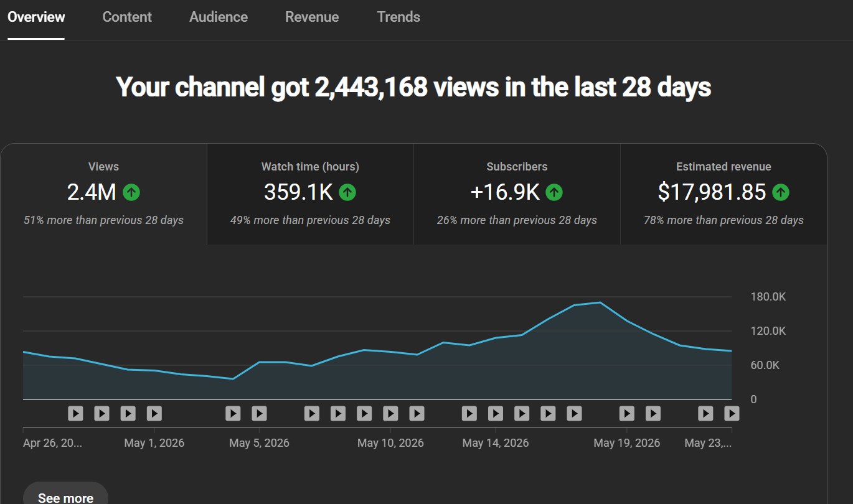
Task: Open the video marker above May 19, 2026
Action: (627, 413)
